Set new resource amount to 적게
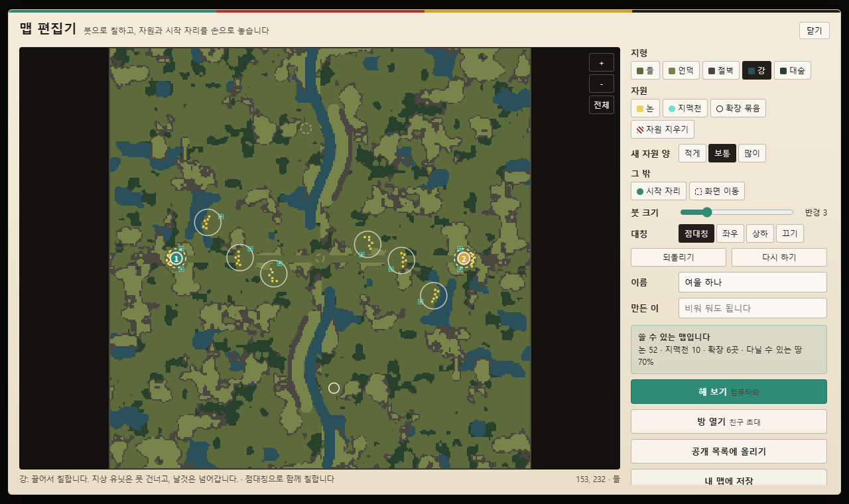The height and width of the screenshot is (504, 849). [692, 153]
